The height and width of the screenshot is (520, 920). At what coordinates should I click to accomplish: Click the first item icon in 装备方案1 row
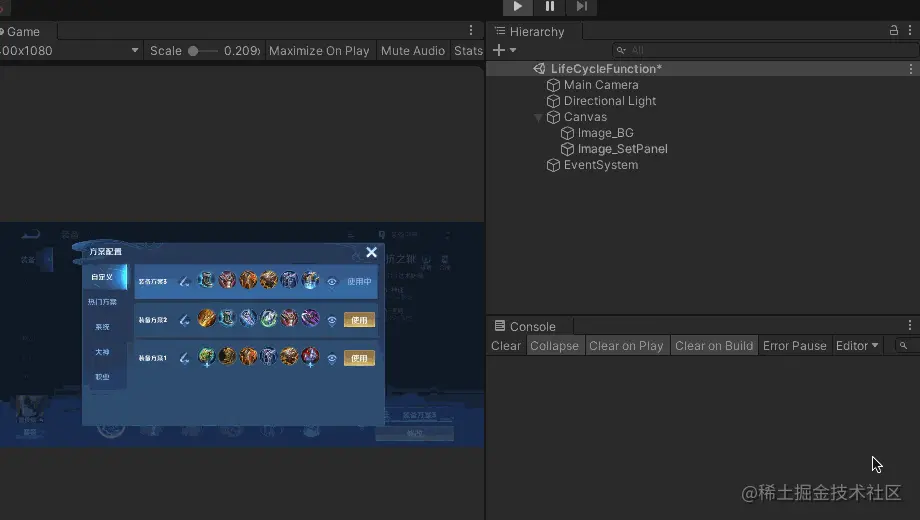click(x=206, y=356)
